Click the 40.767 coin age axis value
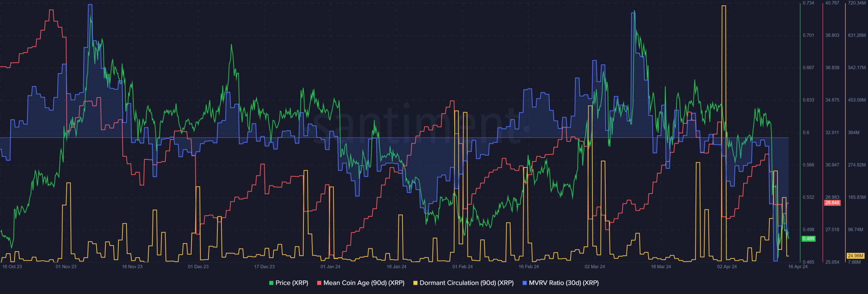The image size is (868, 294). pyautogui.click(x=832, y=3)
